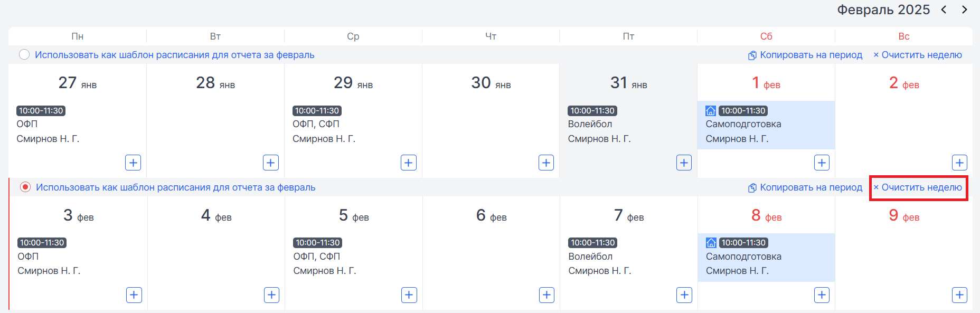Click the plus icon for 6 February
980x313 pixels.
[x=546, y=295]
